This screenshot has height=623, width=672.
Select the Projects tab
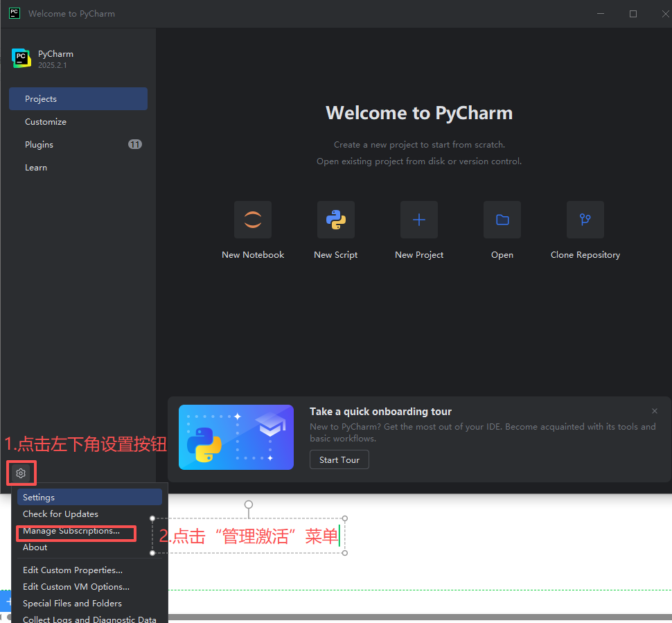tap(78, 99)
